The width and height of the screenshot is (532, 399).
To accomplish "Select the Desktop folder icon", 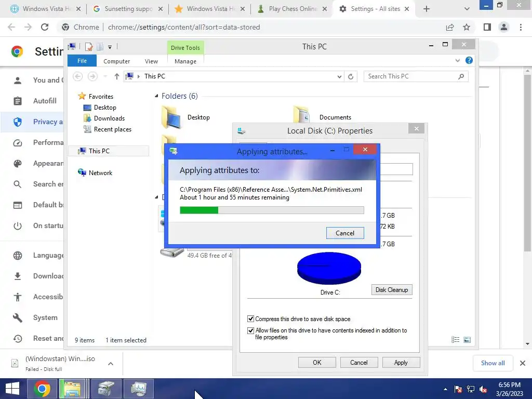I will click(171, 117).
